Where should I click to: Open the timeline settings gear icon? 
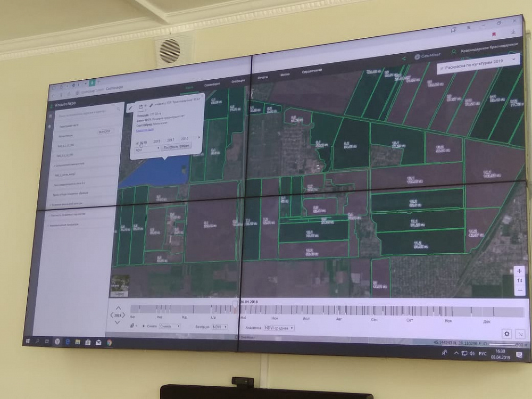tap(506, 334)
